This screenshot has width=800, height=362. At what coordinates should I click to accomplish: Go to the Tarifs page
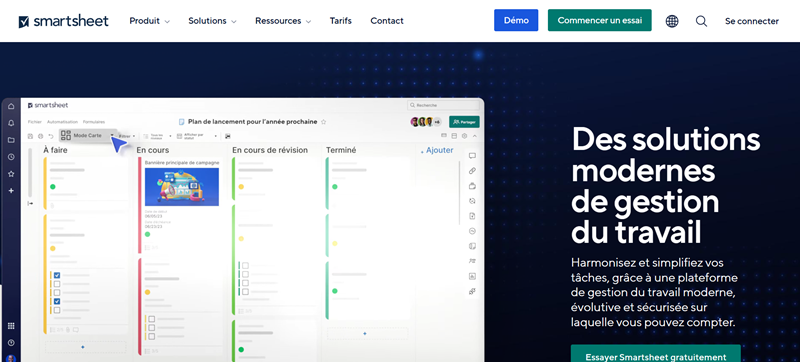coord(340,21)
